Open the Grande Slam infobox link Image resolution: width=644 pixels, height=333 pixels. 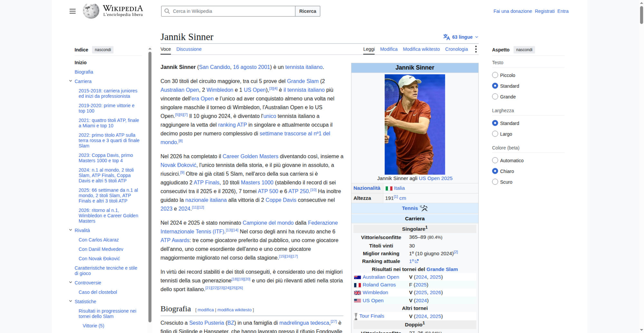point(442,269)
